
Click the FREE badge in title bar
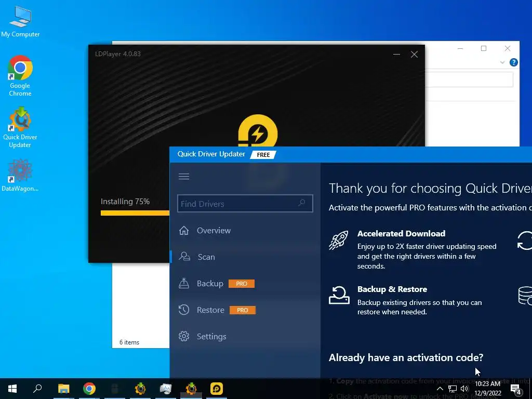(x=263, y=155)
